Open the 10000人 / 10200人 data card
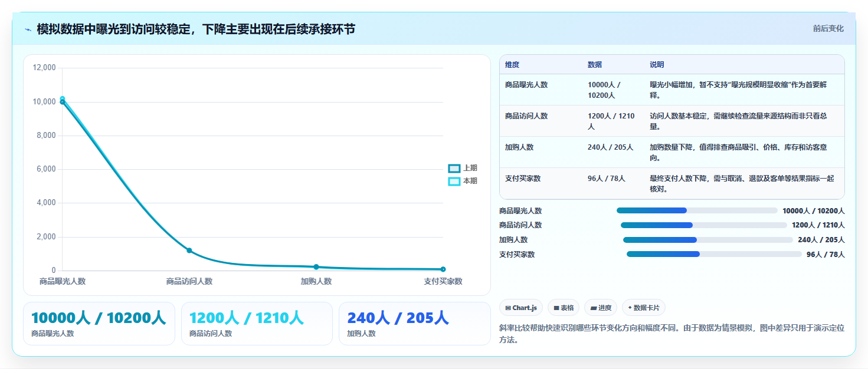This screenshot has width=868, height=369. [99, 323]
